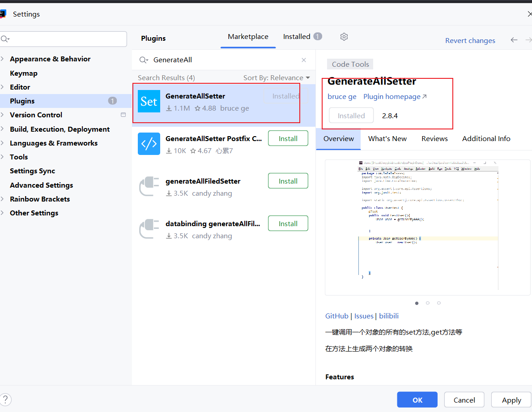Expand Languages & Frameworks settings
Image resolution: width=532 pixels, height=412 pixels.
coord(2,143)
